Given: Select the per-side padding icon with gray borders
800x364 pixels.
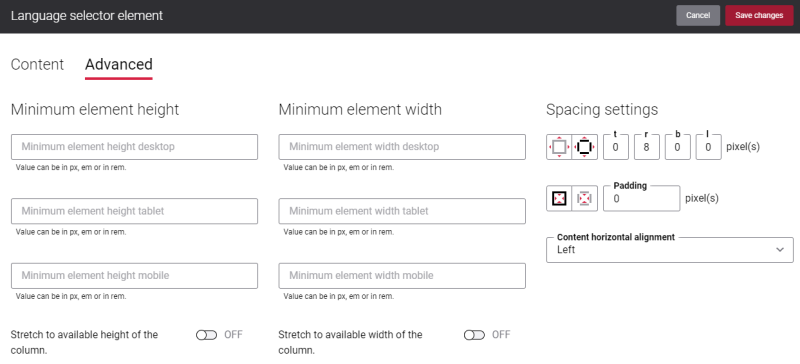Looking at the screenshot, I should tap(585, 198).
